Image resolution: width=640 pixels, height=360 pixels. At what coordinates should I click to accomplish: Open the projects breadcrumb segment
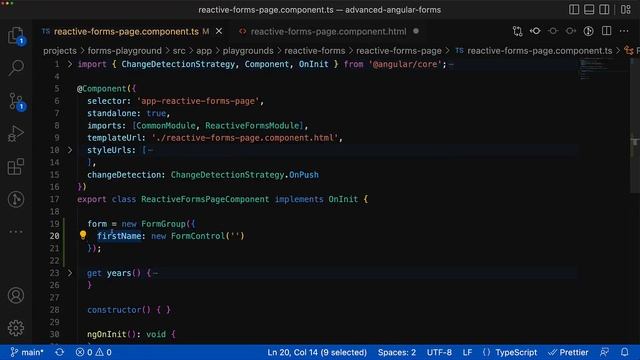[x=60, y=51]
